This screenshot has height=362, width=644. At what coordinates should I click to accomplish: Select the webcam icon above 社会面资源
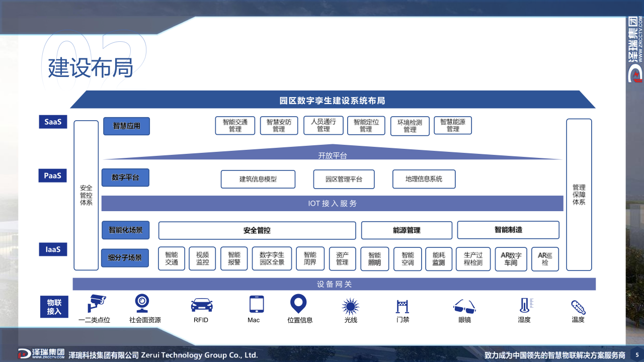142,303
